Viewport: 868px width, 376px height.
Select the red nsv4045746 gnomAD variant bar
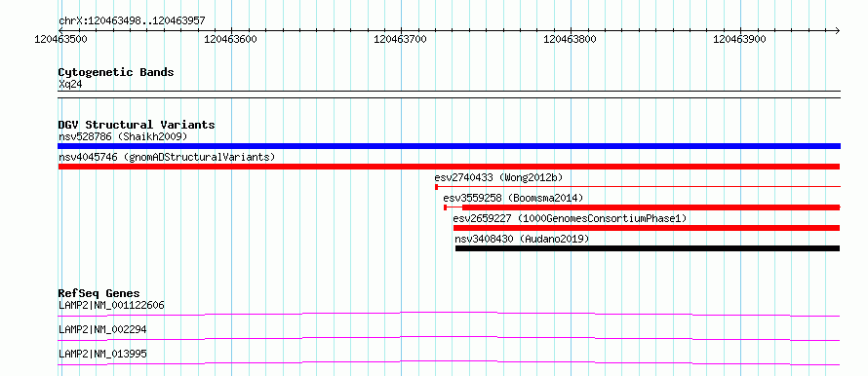(x=449, y=167)
